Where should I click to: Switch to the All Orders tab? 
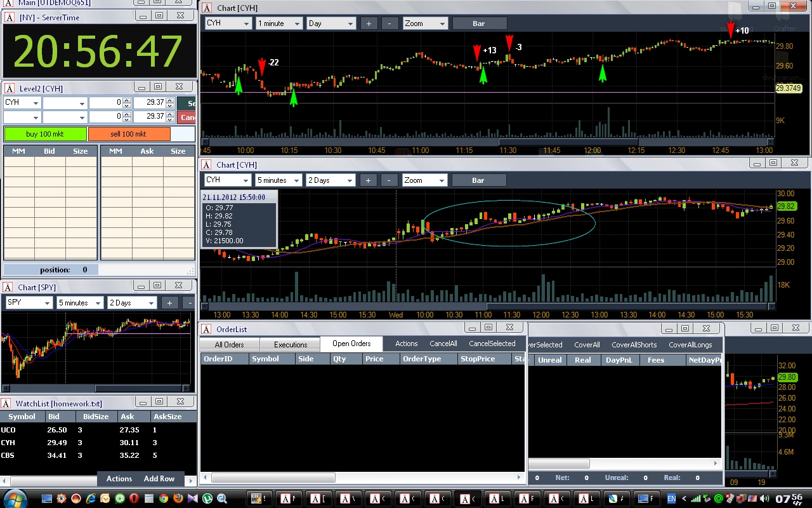pyautogui.click(x=229, y=345)
